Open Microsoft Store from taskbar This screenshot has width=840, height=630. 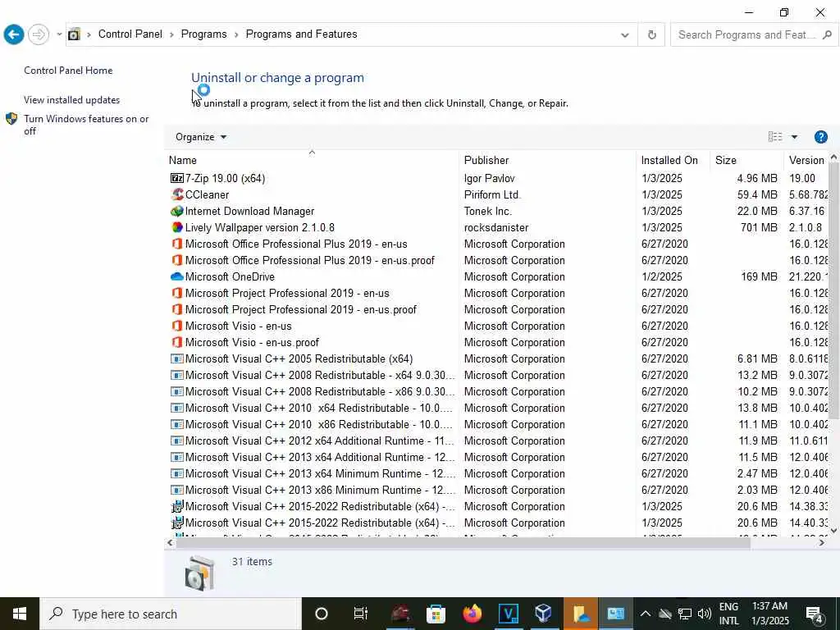click(x=436, y=614)
